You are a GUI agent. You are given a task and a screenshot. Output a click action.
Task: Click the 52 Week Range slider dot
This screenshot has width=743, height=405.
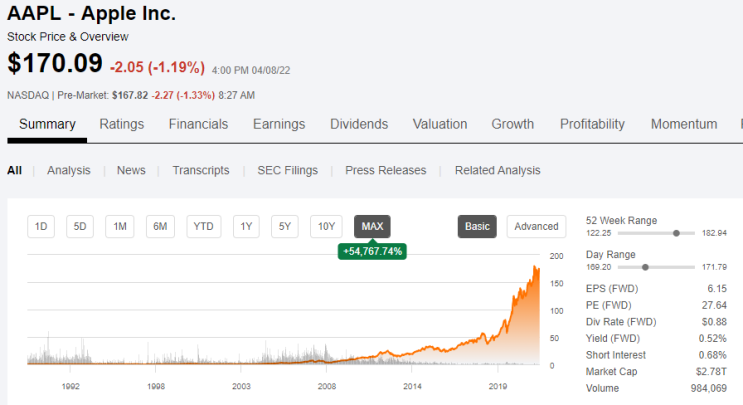pyautogui.click(x=677, y=233)
